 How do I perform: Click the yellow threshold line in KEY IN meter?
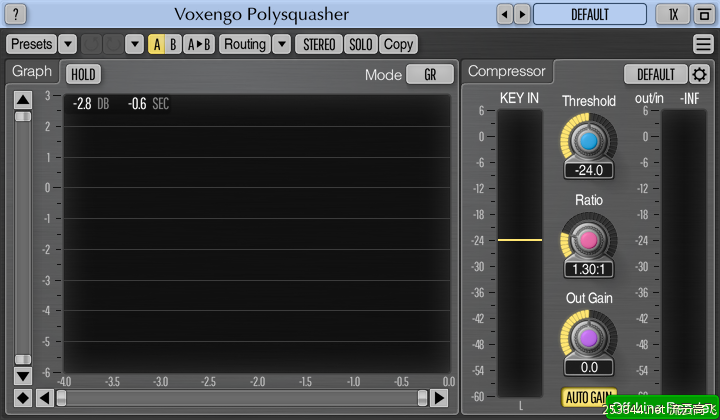click(x=520, y=240)
